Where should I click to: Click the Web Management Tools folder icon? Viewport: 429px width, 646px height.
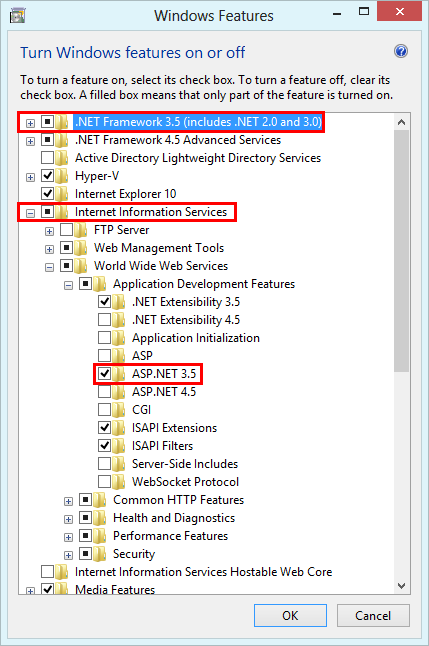tap(81, 248)
